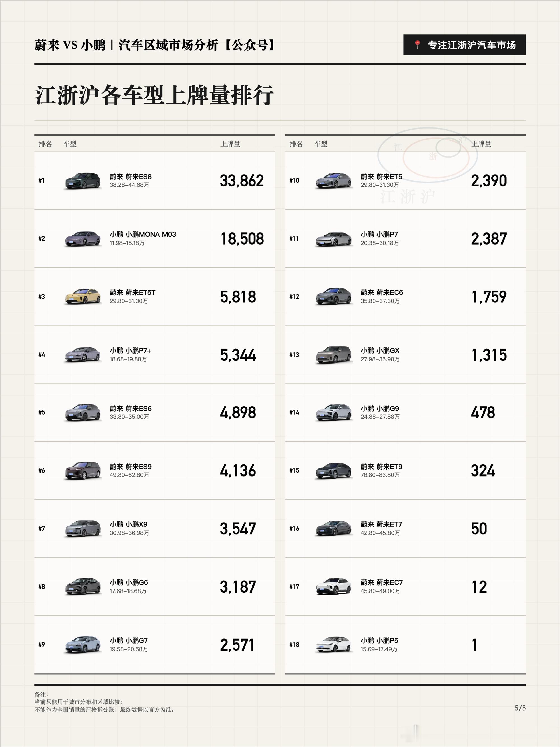Select the 蔚来 蔚来ET9 model name
Viewport: 560px width, 747px height.
click(381, 467)
